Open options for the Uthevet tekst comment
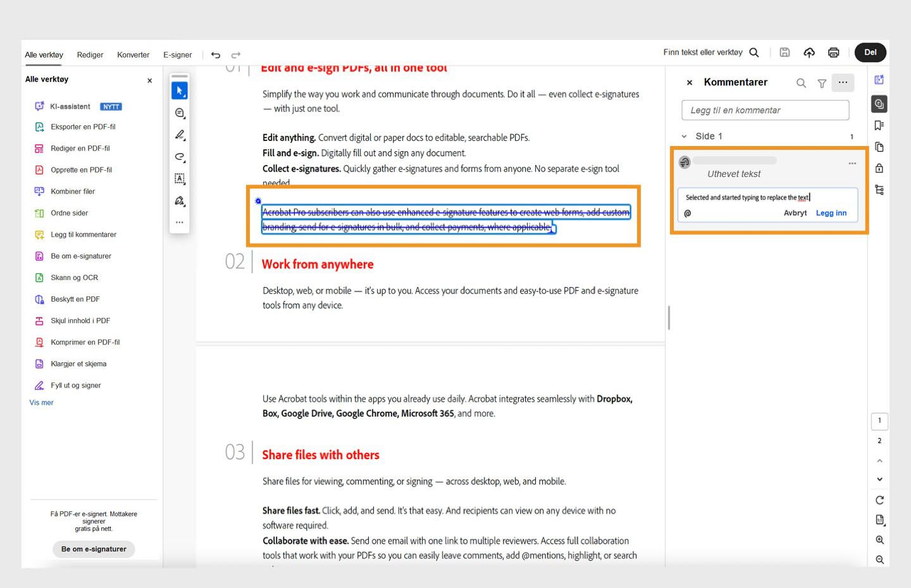The image size is (911, 588). pos(852,163)
